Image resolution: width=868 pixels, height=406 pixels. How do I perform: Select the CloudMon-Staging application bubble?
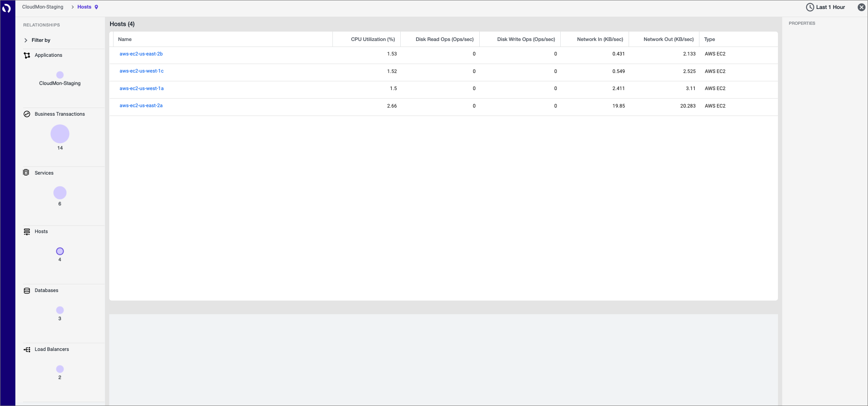coord(60,75)
